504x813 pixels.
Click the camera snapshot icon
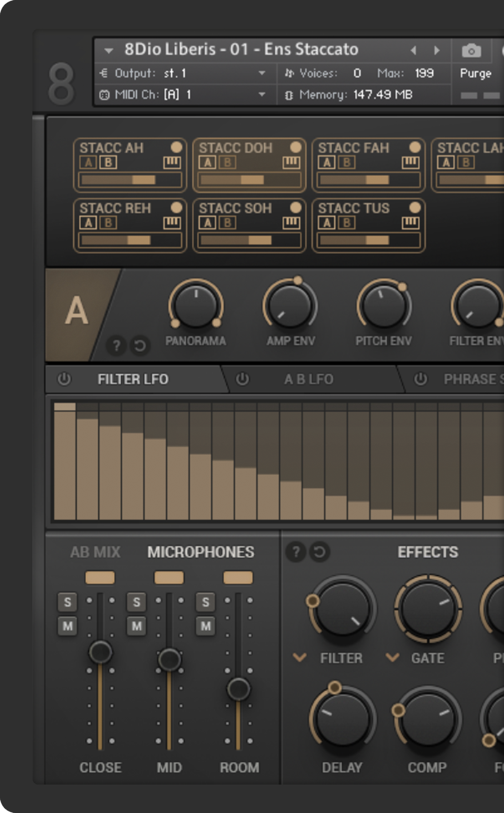click(471, 51)
